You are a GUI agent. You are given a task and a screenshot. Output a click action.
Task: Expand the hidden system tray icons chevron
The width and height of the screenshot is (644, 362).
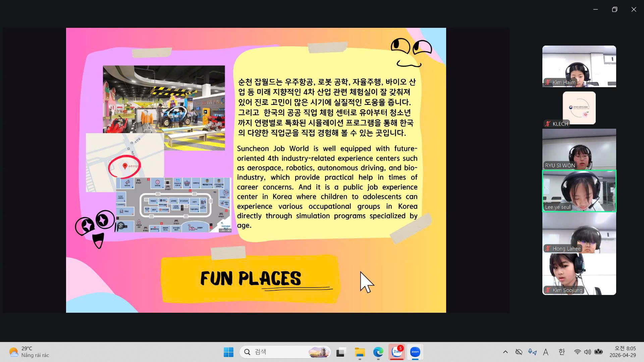505,352
